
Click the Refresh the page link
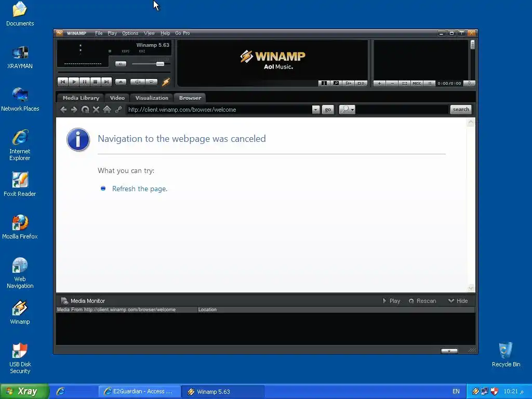140,189
